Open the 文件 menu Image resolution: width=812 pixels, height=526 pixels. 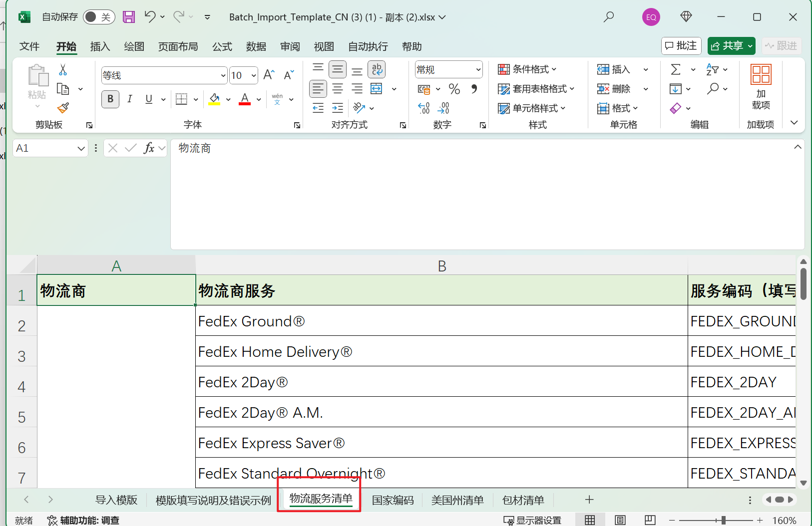tap(29, 46)
